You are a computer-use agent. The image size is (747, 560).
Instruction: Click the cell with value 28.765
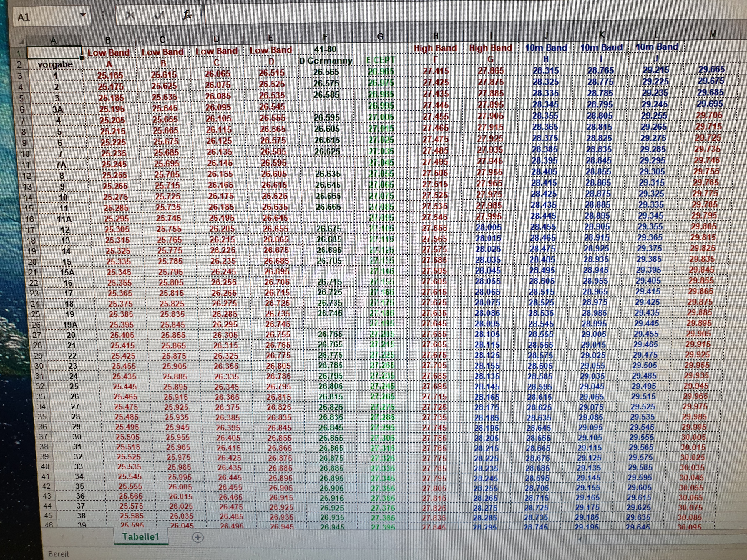point(601,70)
